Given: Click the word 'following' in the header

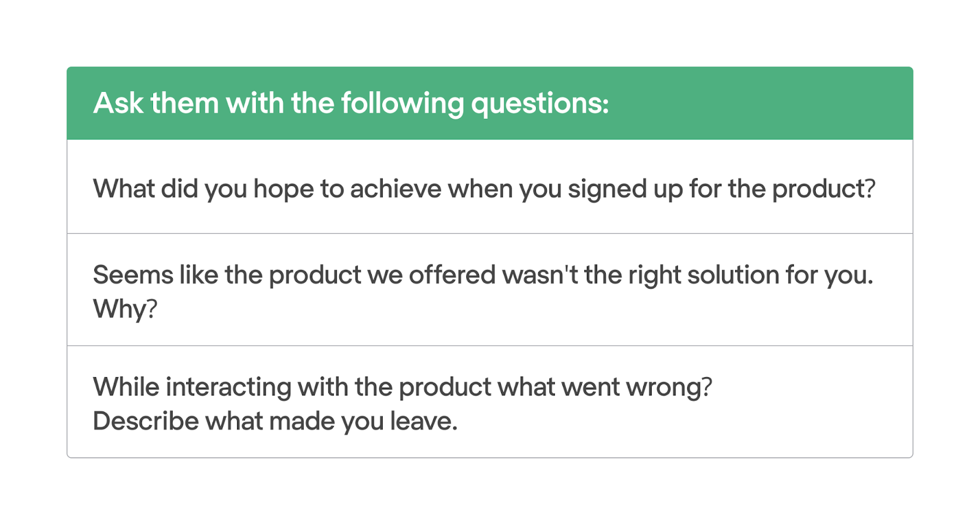Looking at the screenshot, I should 402,104.
